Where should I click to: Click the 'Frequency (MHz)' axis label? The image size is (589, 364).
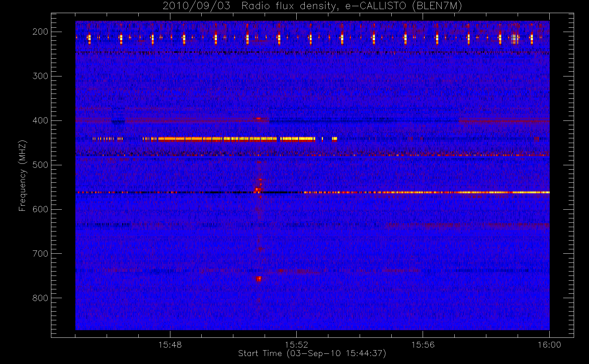pos(23,175)
